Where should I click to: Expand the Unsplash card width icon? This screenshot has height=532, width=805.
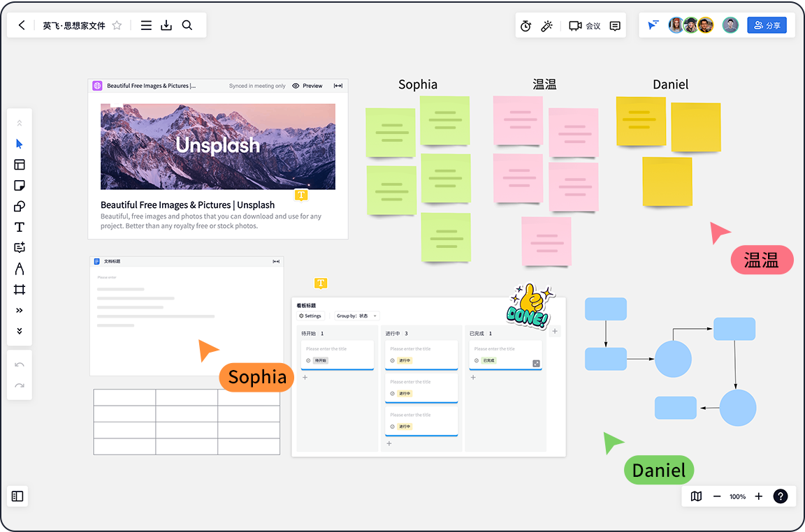[338, 86]
